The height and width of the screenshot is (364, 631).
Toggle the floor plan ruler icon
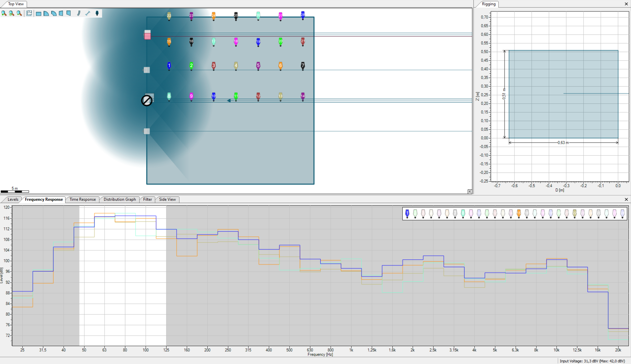point(29,13)
